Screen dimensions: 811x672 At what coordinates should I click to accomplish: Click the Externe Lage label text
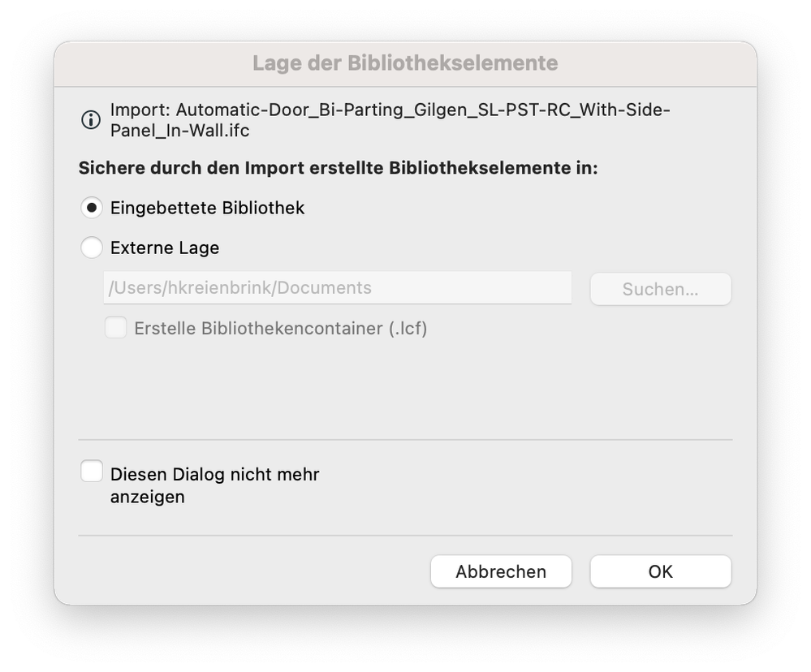(x=165, y=248)
